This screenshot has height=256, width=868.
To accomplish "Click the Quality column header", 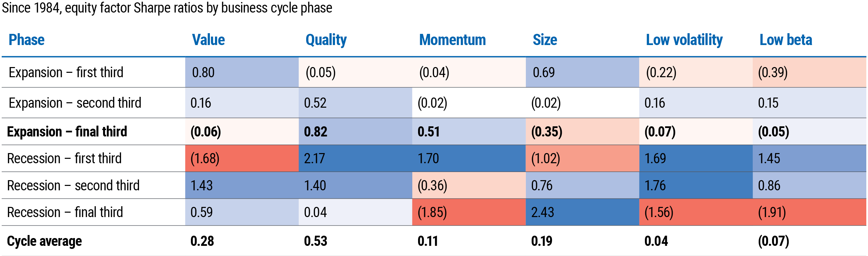I will pos(326,40).
